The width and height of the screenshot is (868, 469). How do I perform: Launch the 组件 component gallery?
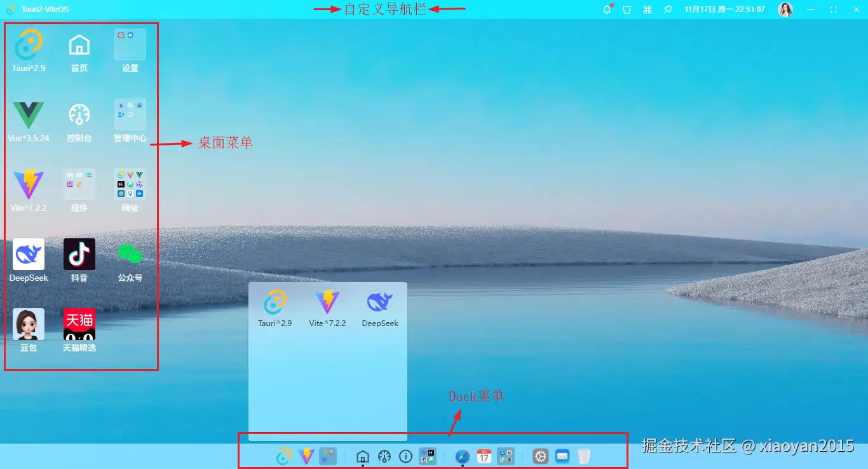click(x=79, y=185)
